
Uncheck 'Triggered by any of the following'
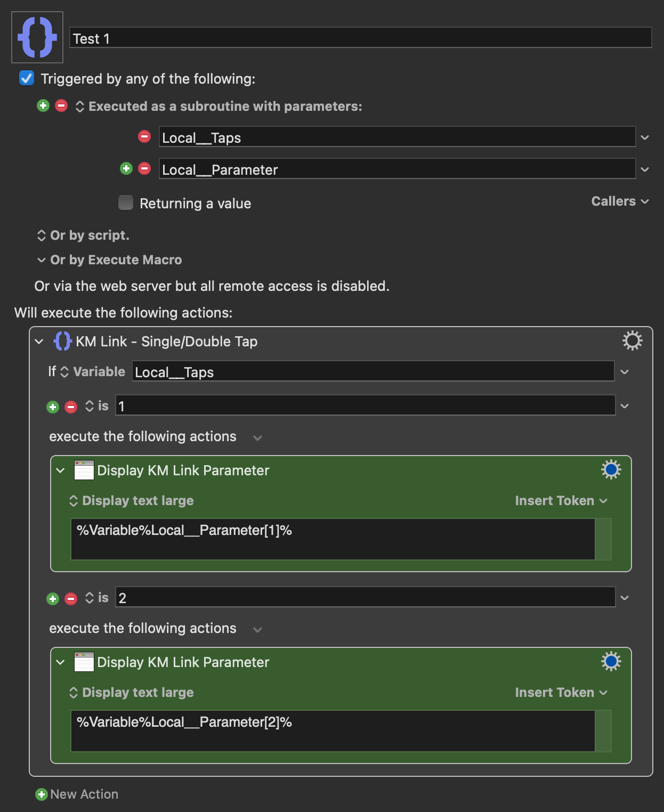[x=27, y=78]
